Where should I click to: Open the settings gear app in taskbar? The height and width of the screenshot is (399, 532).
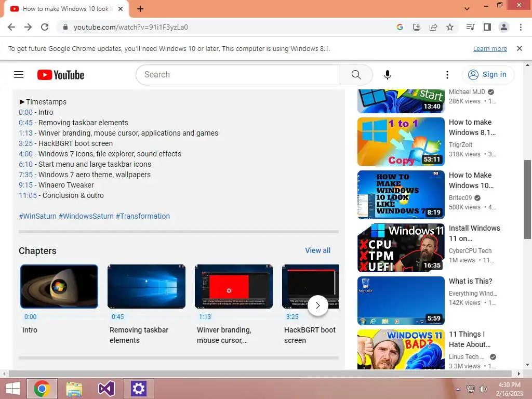pos(138,389)
